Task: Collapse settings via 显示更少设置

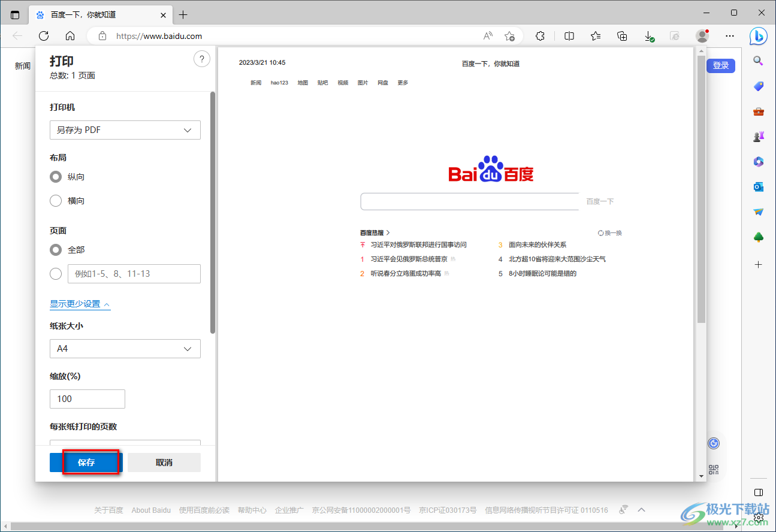Action: click(80, 304)
